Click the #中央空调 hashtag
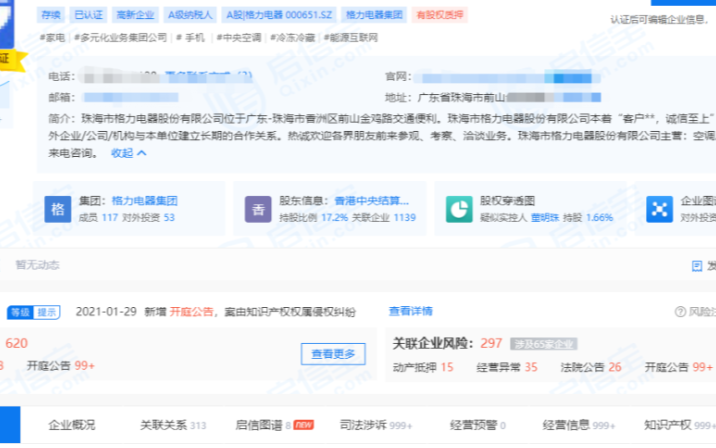The width and height of the screenshot is (716, 448). click(239, 37)
